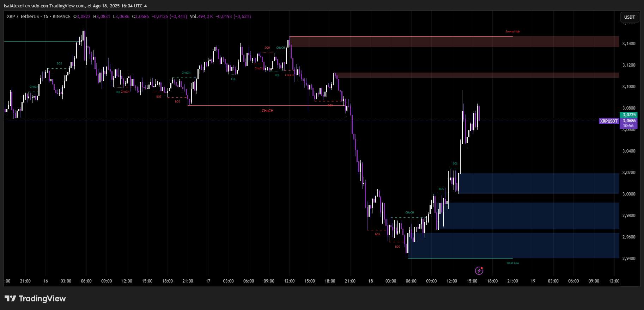Click the 3,1400 price axis level

(x=628, y=44)
